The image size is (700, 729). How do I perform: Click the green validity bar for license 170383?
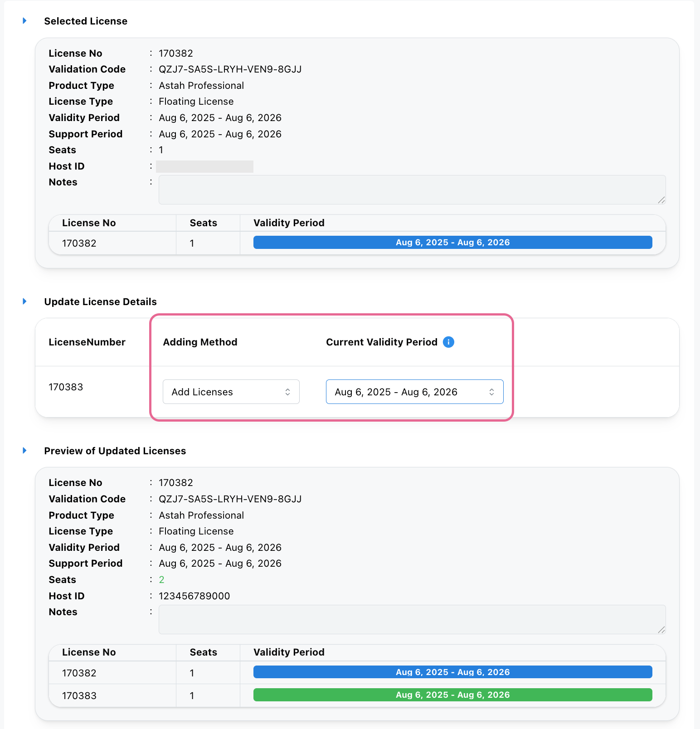click(x=453, y=695)
